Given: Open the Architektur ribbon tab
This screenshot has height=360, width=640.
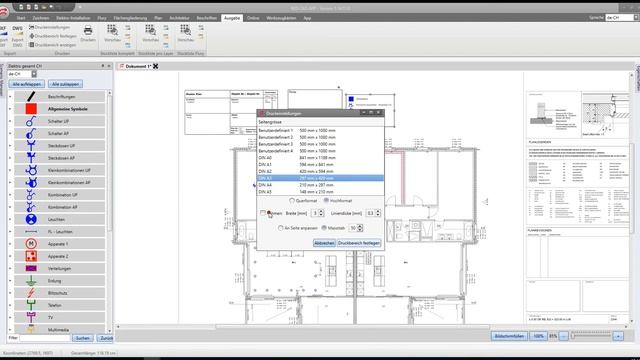Looking at the screenshot, I should (179, 18).
